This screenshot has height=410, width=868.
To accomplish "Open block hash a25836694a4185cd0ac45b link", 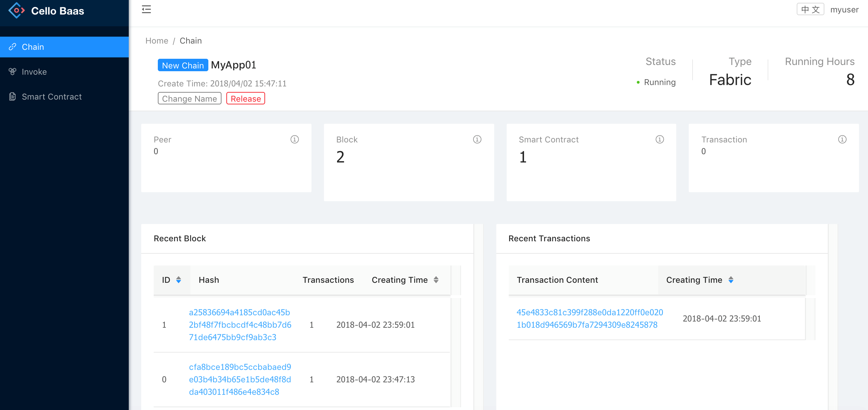I will point(240,325).
